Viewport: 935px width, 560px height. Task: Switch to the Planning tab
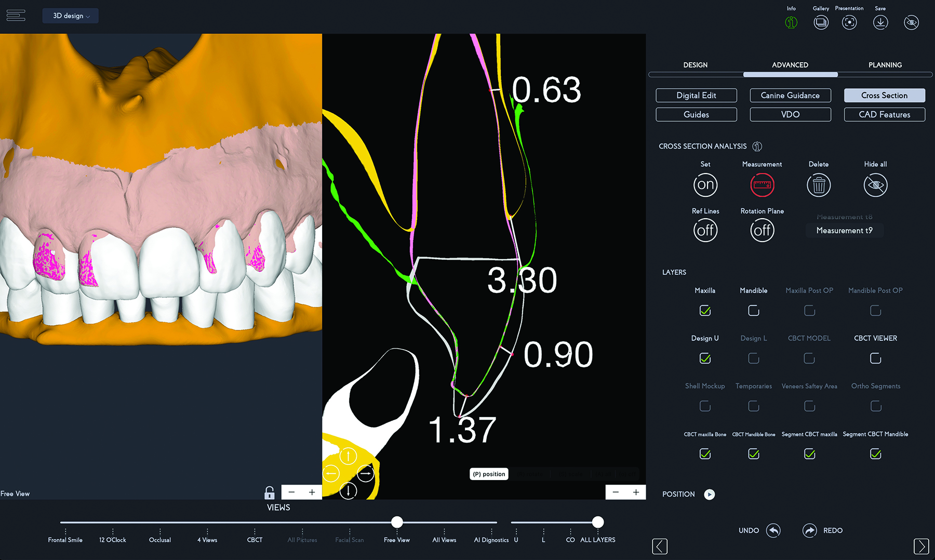coord(885,65)
